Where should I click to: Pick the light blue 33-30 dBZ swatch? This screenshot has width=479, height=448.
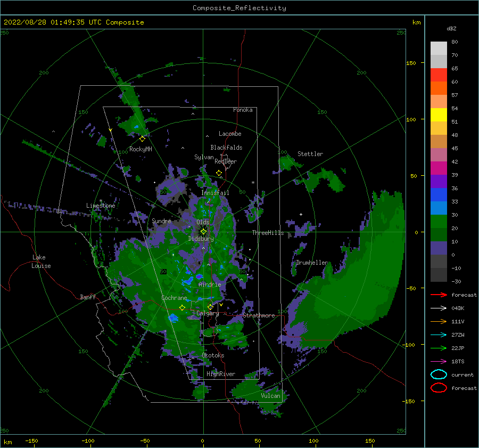[x=439, y=208]
